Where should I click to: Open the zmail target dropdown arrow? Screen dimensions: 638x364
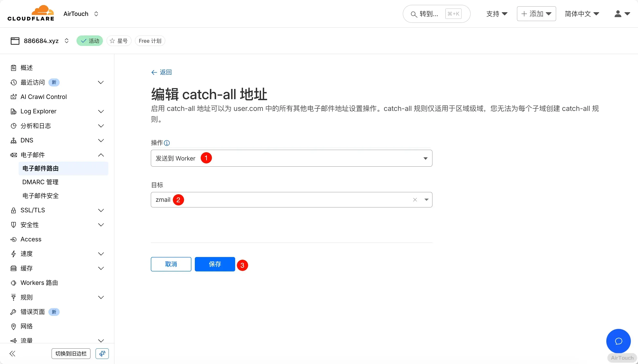click(x=426, y=200)
